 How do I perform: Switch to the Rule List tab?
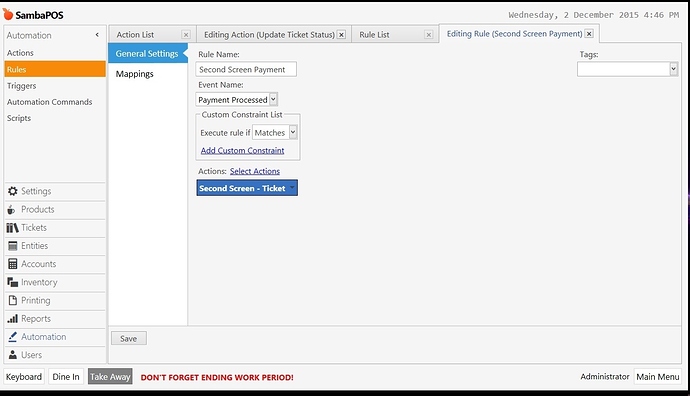(374, 35)
